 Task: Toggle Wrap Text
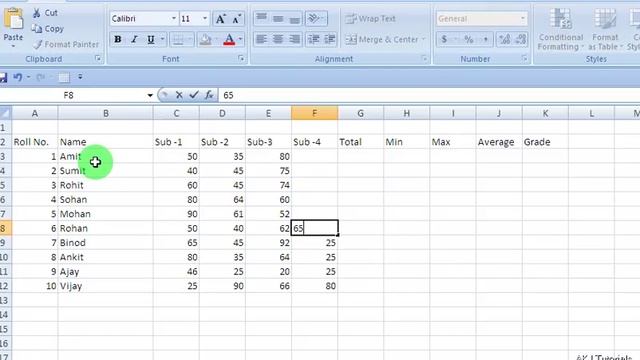[371, 19]
